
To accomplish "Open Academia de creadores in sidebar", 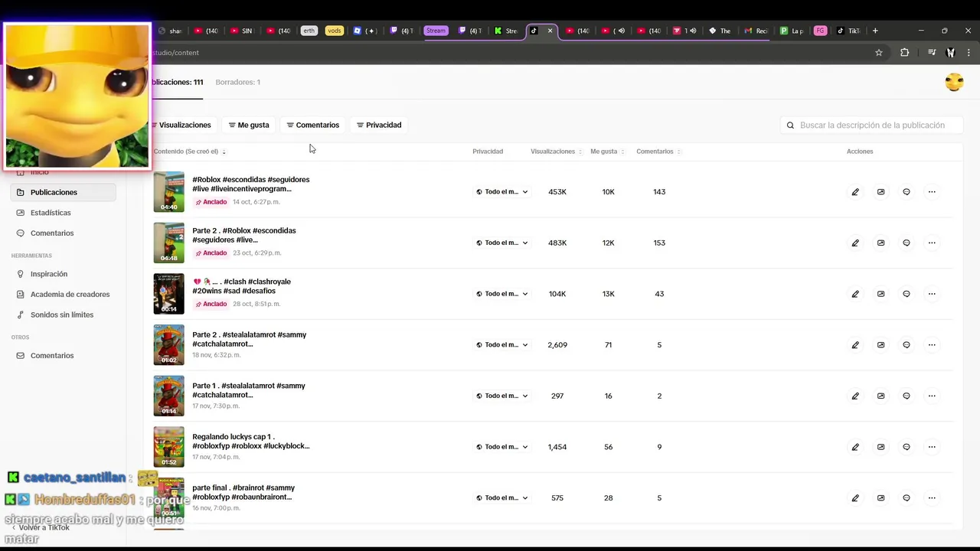I will click(70, 294).
